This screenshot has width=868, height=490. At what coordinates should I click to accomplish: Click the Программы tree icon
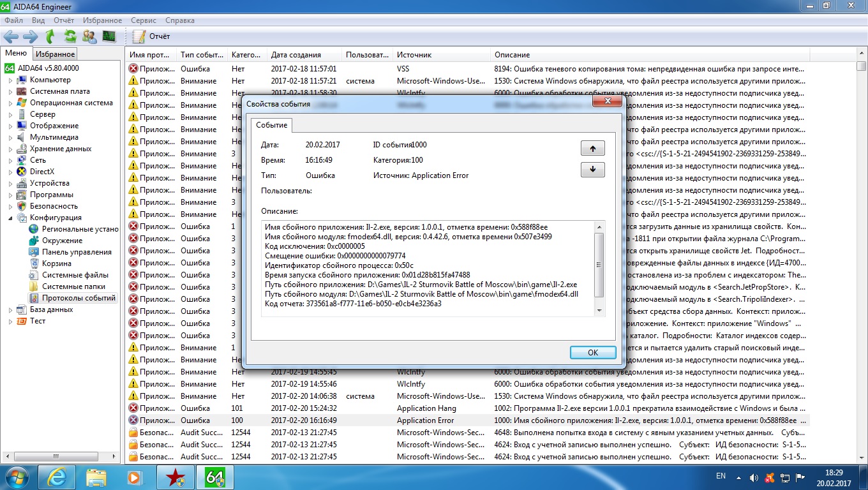(x=22, y=195)
